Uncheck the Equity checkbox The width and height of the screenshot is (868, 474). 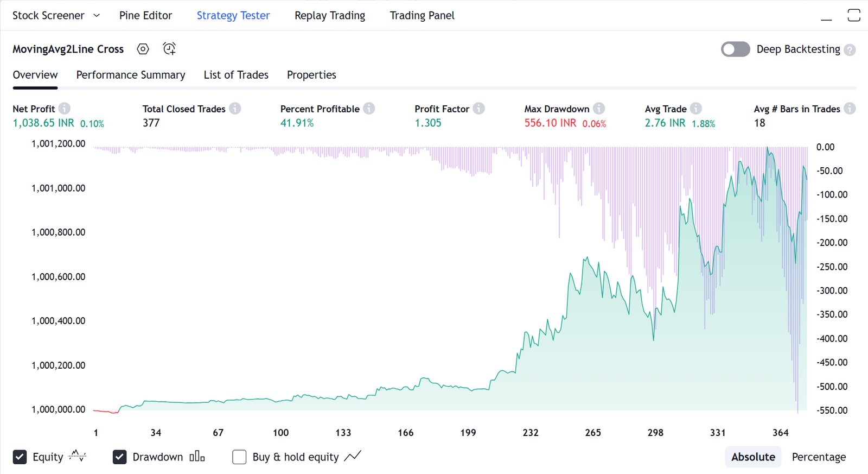point(20,457)
